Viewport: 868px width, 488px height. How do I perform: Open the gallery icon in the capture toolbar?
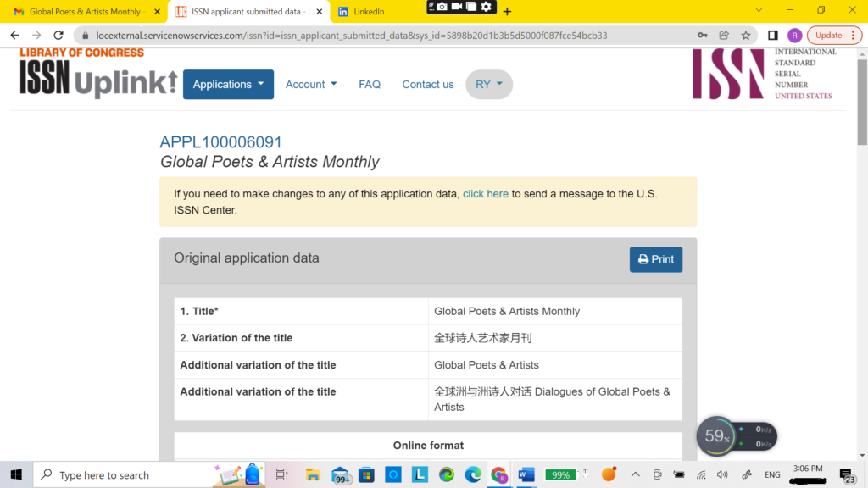coord(471,7)
